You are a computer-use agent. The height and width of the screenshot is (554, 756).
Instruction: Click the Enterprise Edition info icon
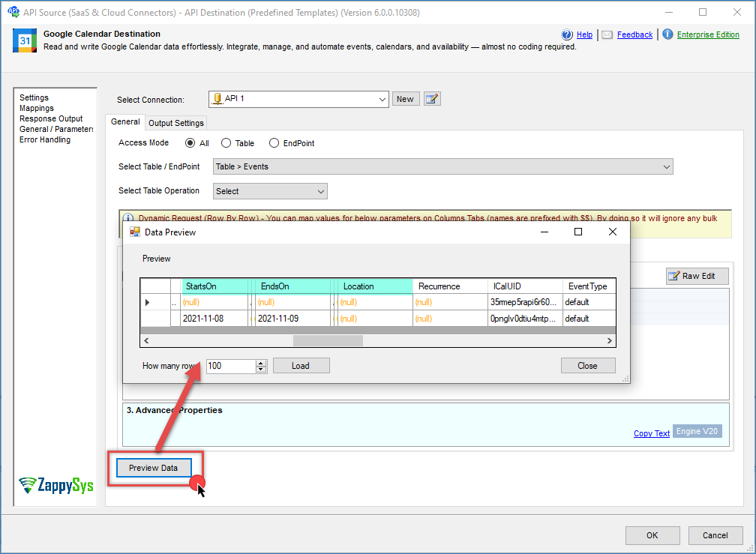click(x=667, y=34)
